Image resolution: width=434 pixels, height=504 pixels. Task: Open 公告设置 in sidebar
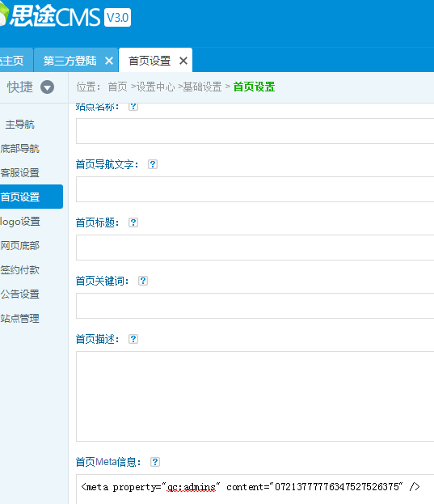pyautogui.click(x=20, y=294)
